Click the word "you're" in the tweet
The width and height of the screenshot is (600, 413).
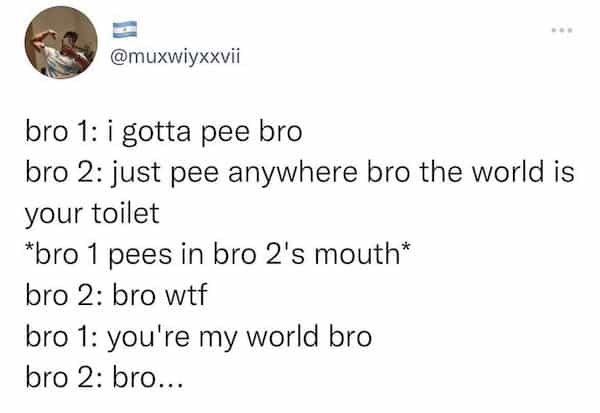[x=148, y=338]
